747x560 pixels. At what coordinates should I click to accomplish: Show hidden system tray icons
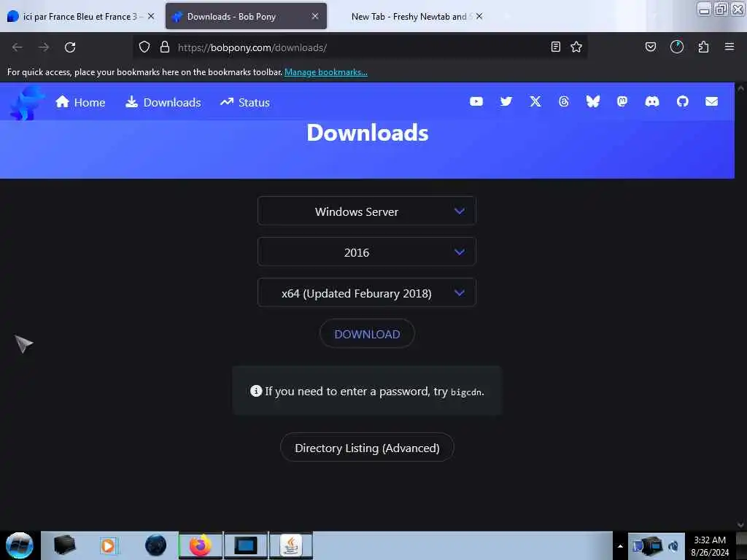(620, 546)
